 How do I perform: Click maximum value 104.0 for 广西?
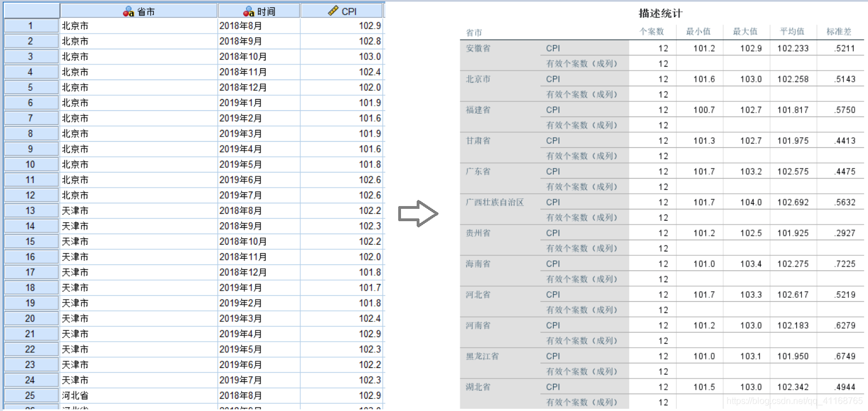coord(751,202)
